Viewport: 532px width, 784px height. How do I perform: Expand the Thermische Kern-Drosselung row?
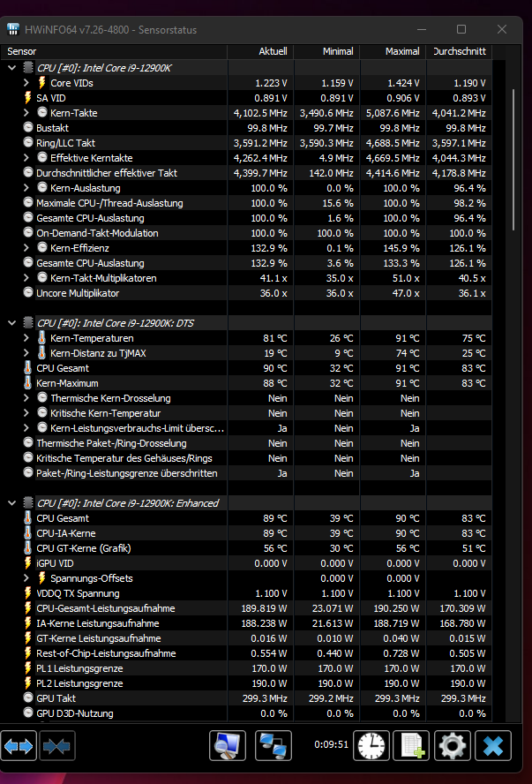tap(26, 397)
